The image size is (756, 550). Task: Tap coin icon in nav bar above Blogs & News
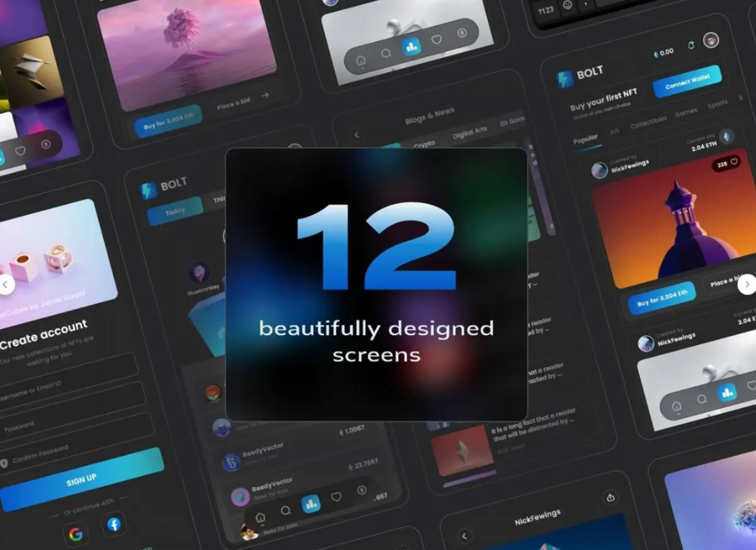click(x=462, y=33)
